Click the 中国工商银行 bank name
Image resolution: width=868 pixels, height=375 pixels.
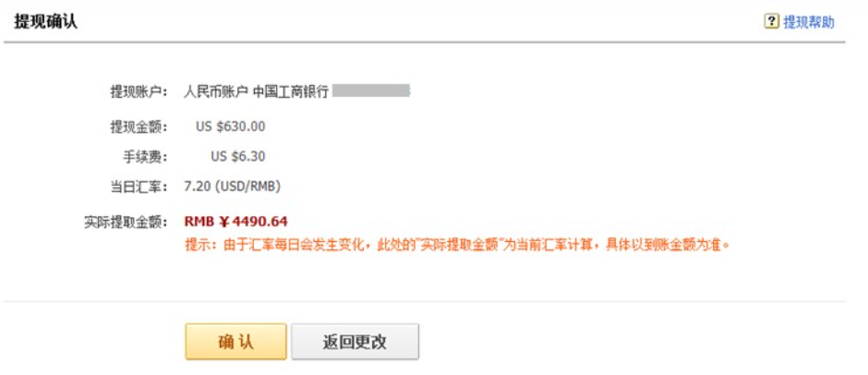(290, 92)
